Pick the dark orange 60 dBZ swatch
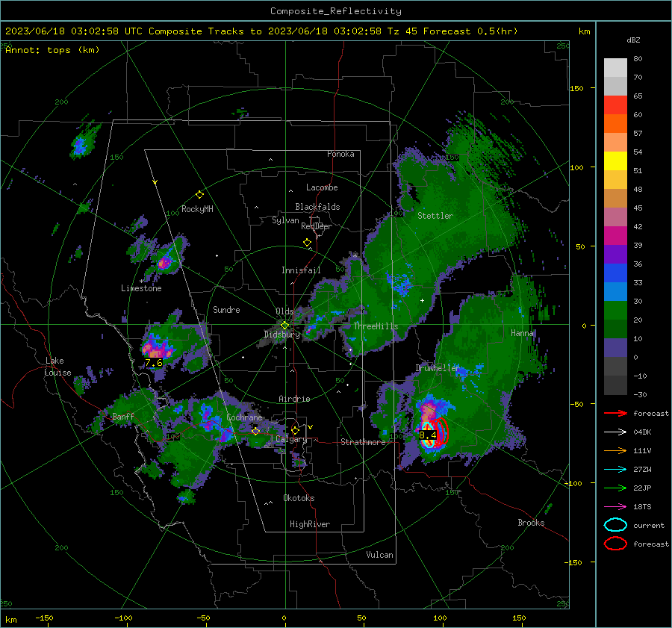The height and width of the screenshot is (628, 672). pos(615,123)
